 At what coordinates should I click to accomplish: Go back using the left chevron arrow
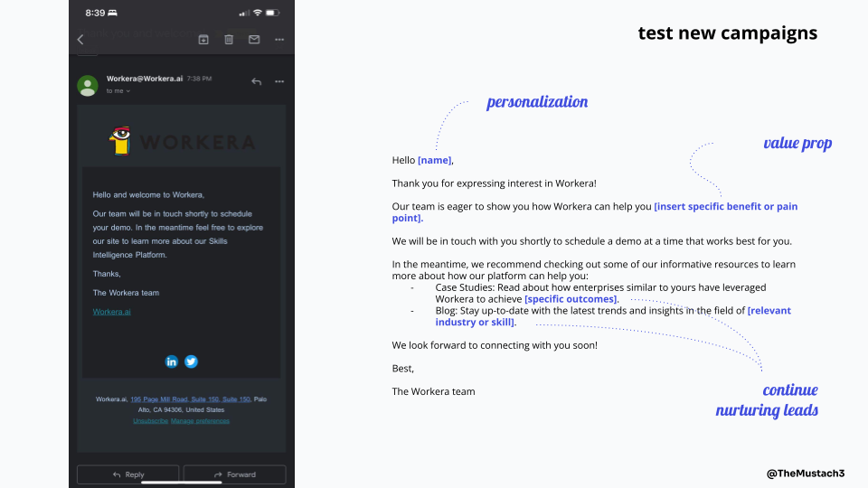80,39
